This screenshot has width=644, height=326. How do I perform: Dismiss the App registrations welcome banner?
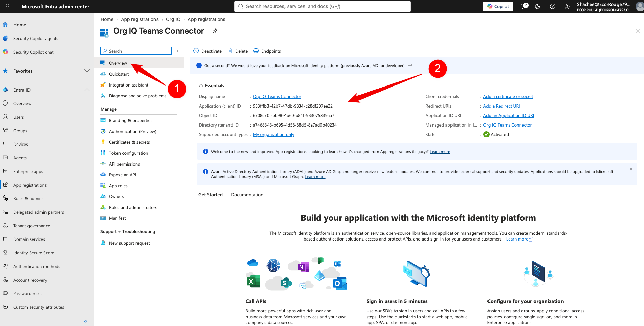coord(631,149)
